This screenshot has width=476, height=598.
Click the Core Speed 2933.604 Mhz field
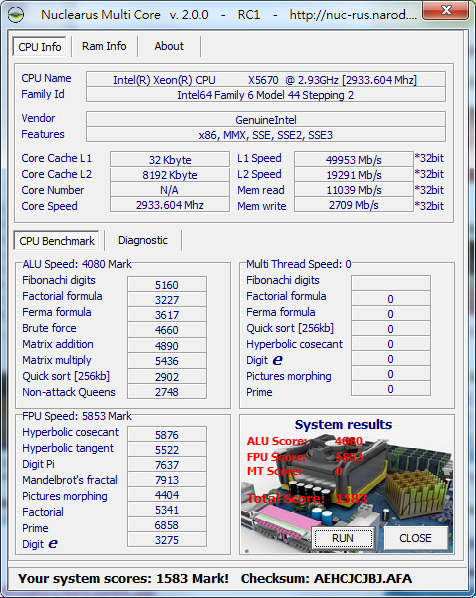tap(170, 204)
